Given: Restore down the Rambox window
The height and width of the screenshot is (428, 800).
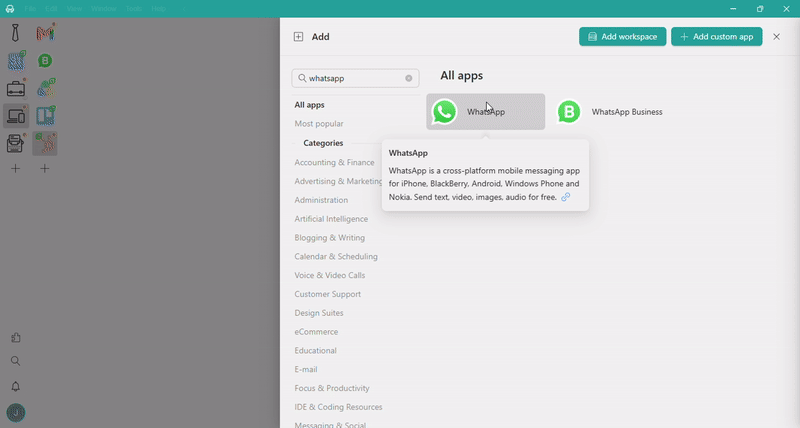Looking at the screenshot, I should pyautogui.click(x=760, y=9).
